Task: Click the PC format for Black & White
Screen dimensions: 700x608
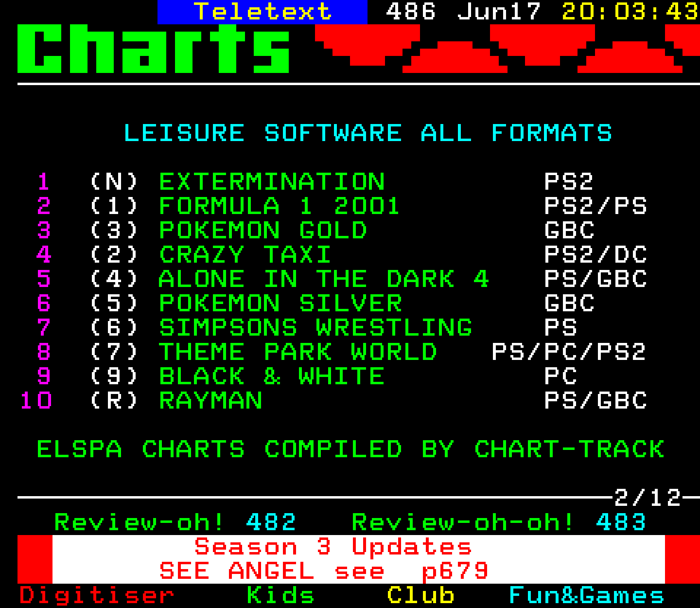Action: (560, 376)
